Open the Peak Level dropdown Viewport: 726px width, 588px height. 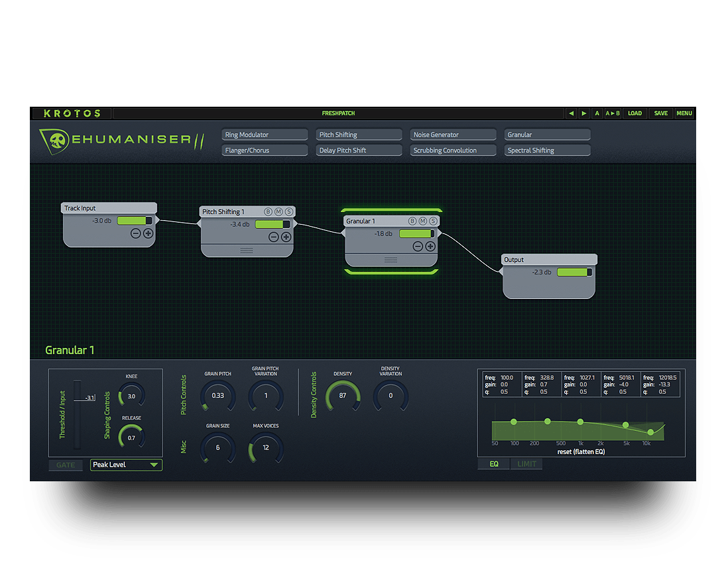pyautogui.click(x=126, y=465)
